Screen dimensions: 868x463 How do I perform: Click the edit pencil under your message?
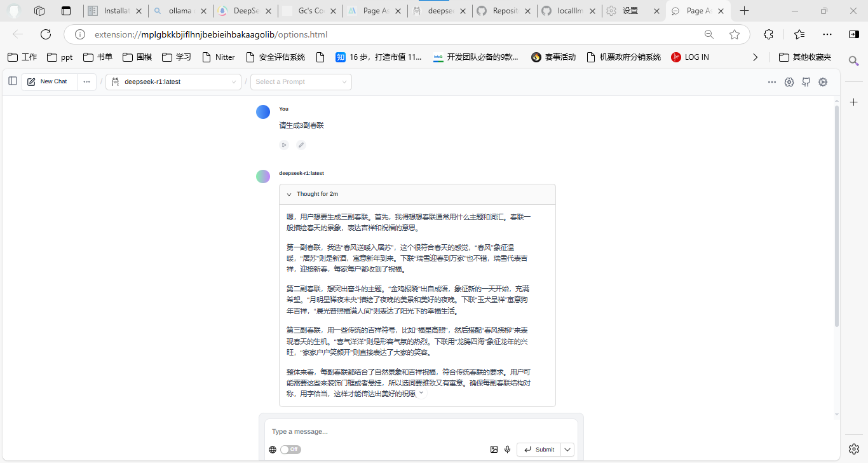click(301, 145)
